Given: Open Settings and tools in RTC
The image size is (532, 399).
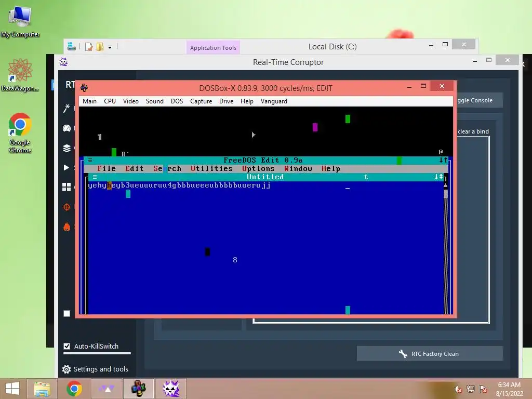Looking at the screenshot, I should pos(96,369).
